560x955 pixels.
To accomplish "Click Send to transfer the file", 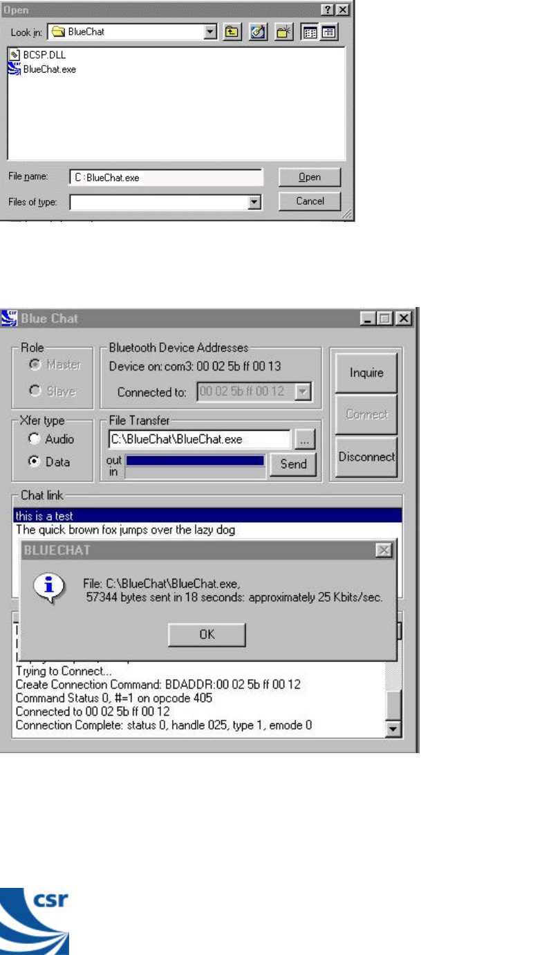I will point(293,464).
